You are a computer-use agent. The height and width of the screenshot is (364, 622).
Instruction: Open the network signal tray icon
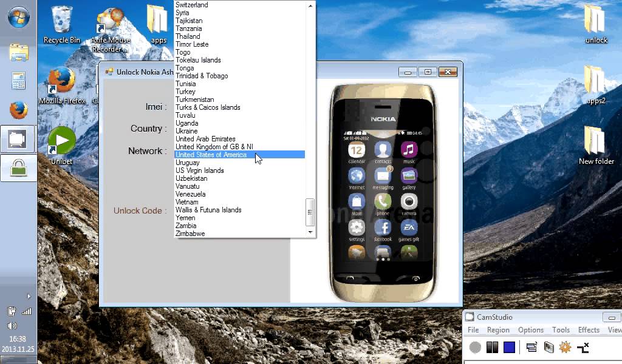pos(27,311)
